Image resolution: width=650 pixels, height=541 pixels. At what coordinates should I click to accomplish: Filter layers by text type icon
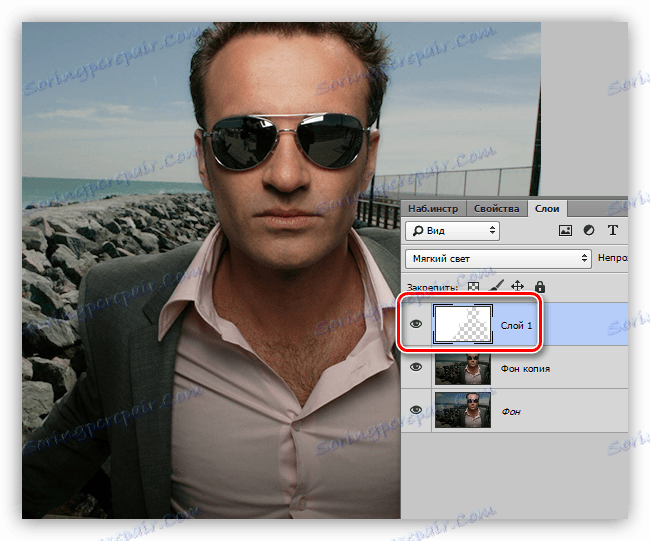click(x=613, y=230)
